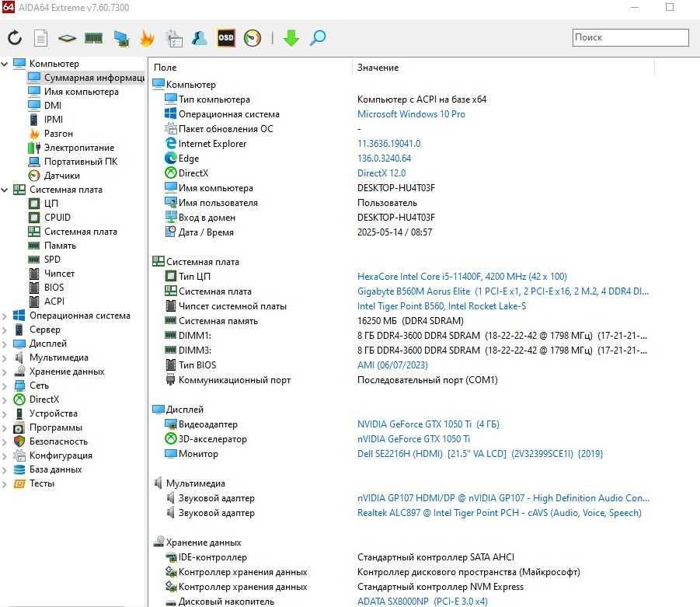Expand the Операционная система tree node

(x=5, y=316)
